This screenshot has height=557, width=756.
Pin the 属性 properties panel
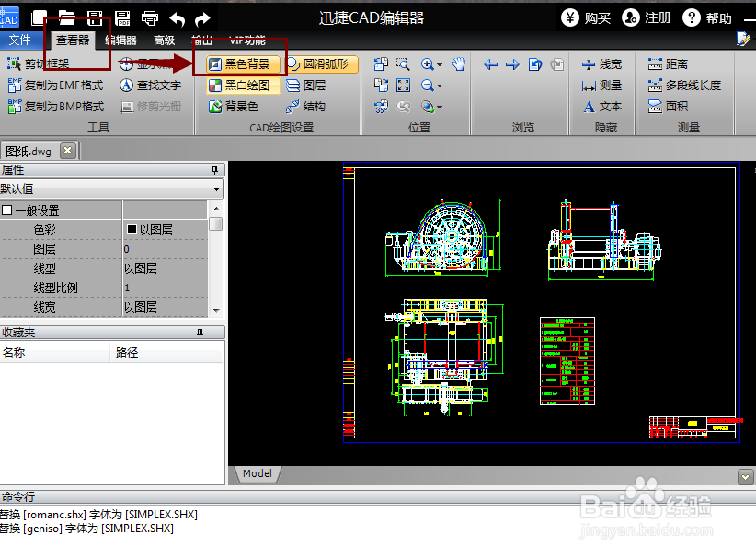pos(214,170)
